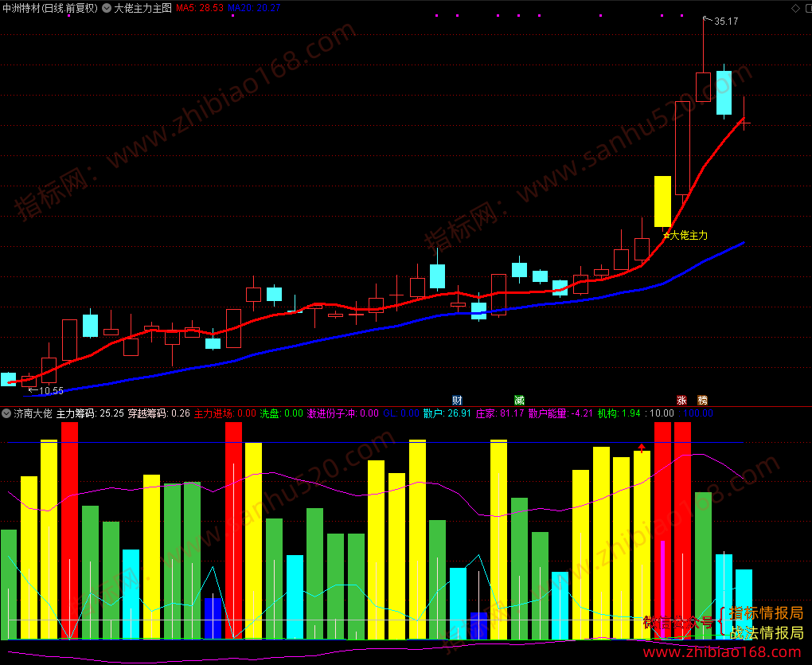Click the yellow star 大佬主力 signal marker
This screenshot has height=665, width=812.
point(685,236)
